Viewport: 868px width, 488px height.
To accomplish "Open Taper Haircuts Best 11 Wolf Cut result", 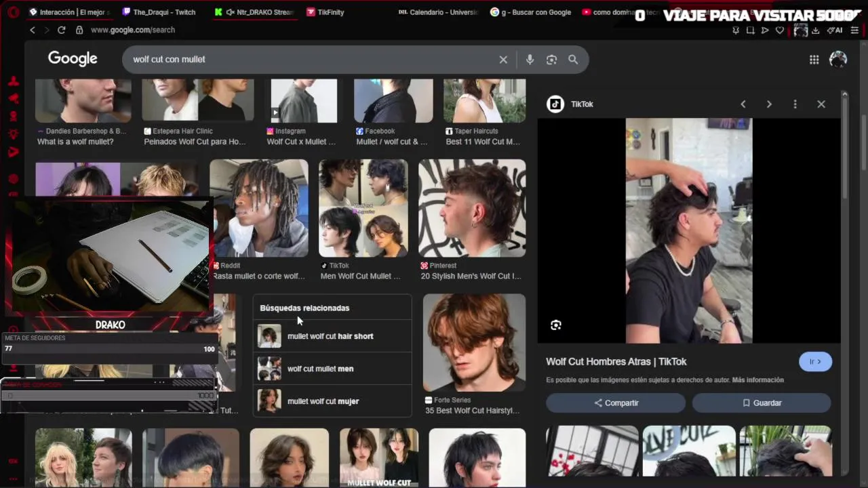I will click(x=484, y=100).
